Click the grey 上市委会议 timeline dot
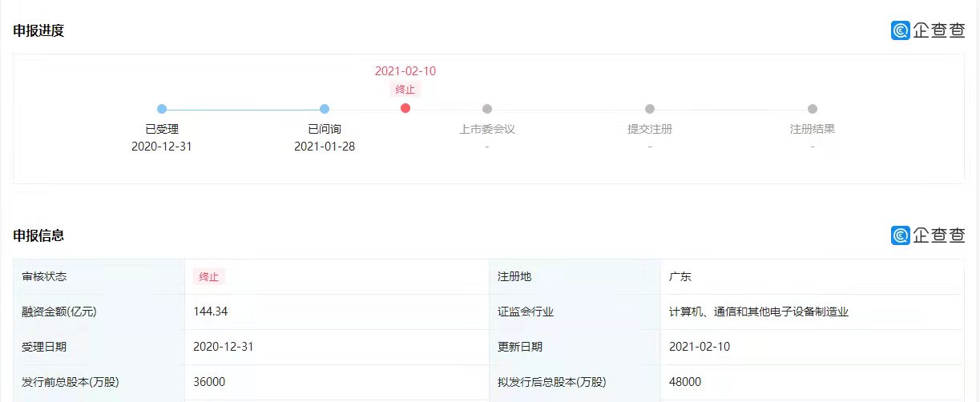 coord(487,109)
